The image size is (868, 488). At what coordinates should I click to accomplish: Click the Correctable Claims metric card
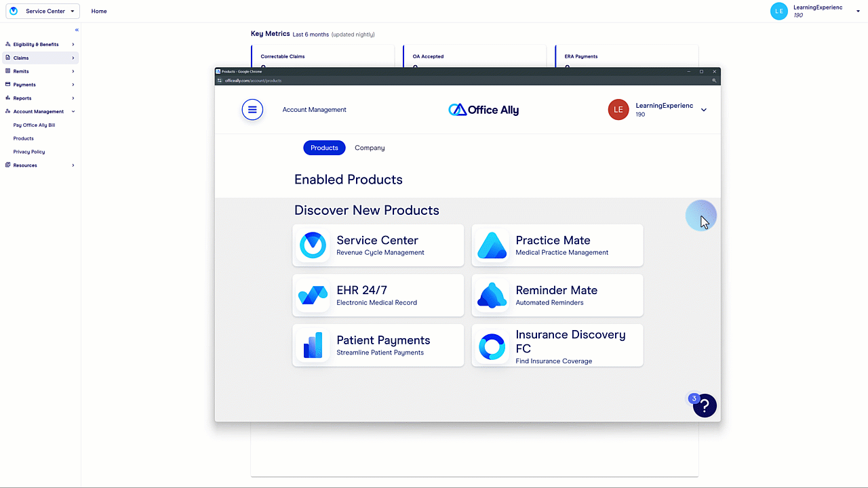(x=323, y=56)
